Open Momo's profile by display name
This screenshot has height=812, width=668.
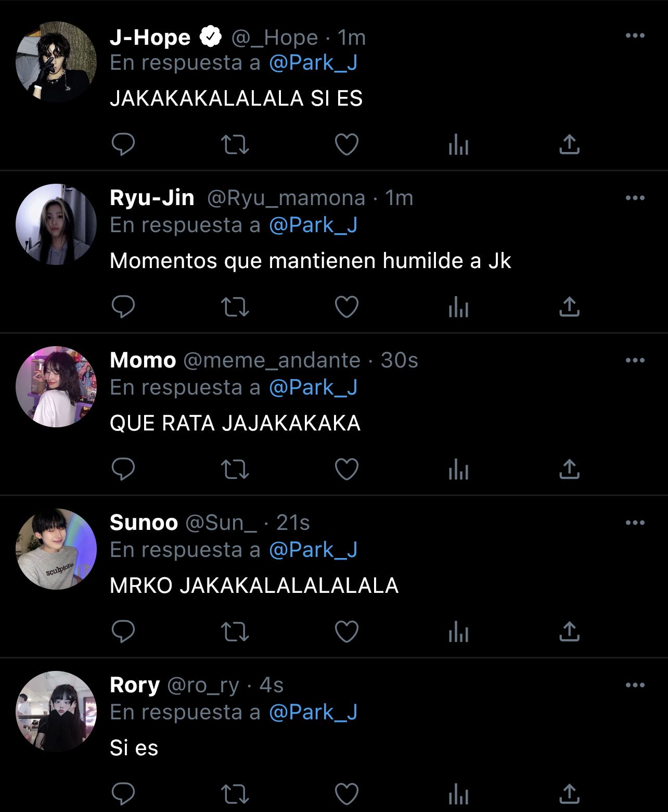click(143, 360)
